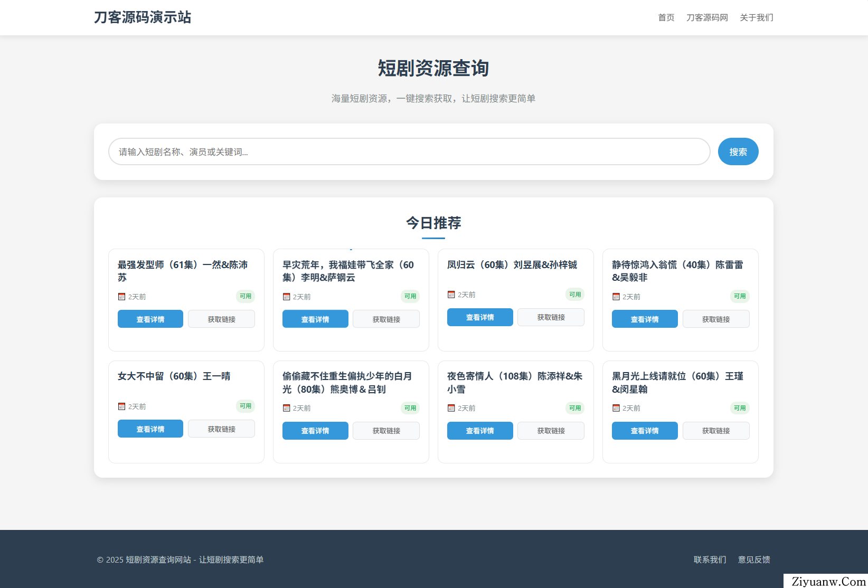868x588 pixels.
Task: Open 关于我们 page from header
Action: tap(756, 17)
